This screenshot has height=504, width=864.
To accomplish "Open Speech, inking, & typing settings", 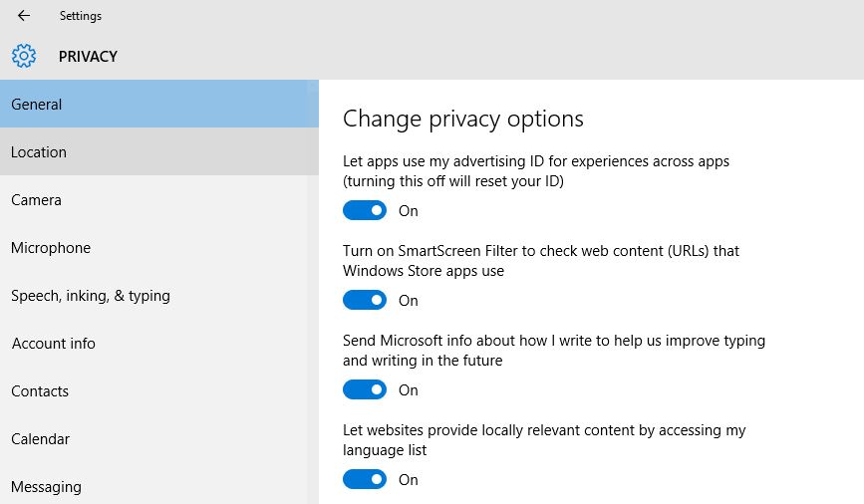I will coord(159,295).
